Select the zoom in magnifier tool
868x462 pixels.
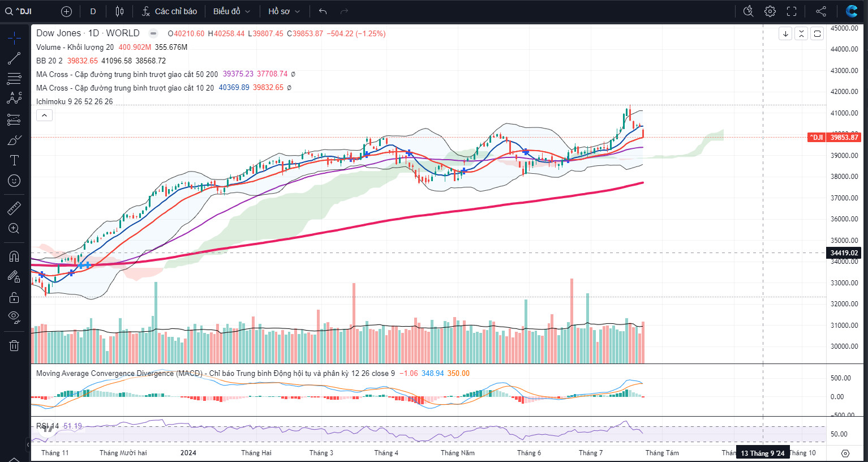pos(14,229)
